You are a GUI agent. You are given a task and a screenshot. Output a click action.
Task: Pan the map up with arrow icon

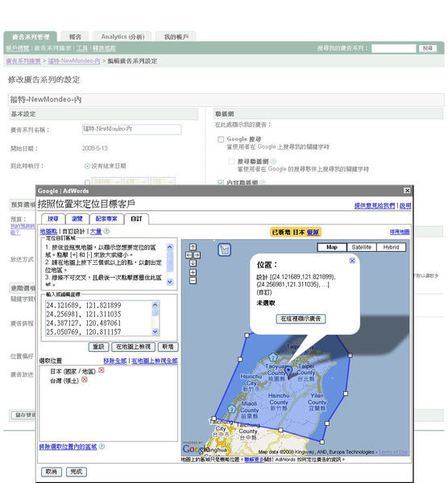[193, 247]
